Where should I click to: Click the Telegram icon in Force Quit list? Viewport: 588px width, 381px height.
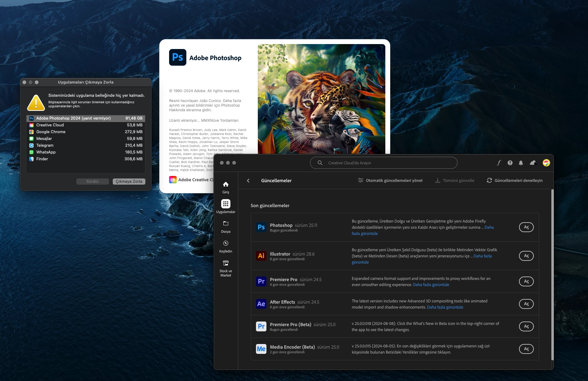coord(31,145)
